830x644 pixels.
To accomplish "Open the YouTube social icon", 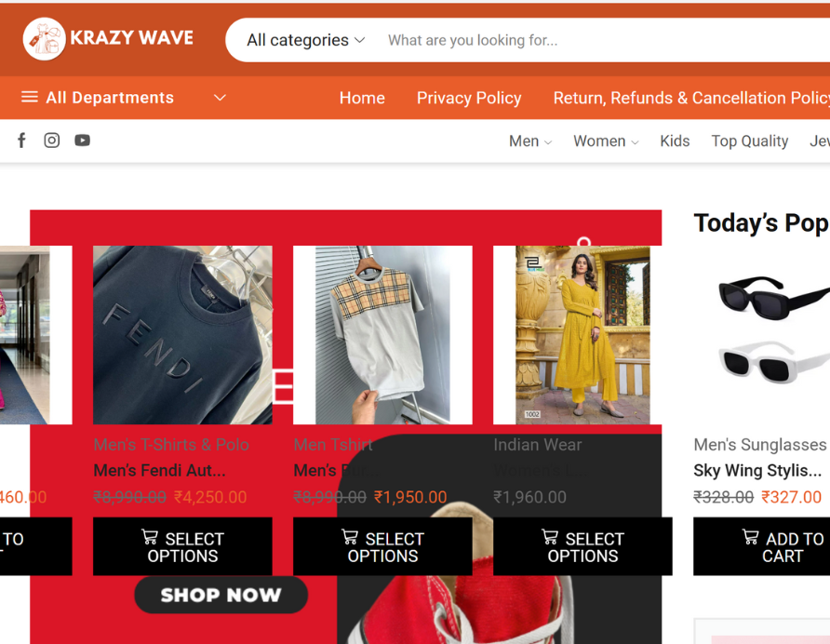I will [x=82, y=141].
